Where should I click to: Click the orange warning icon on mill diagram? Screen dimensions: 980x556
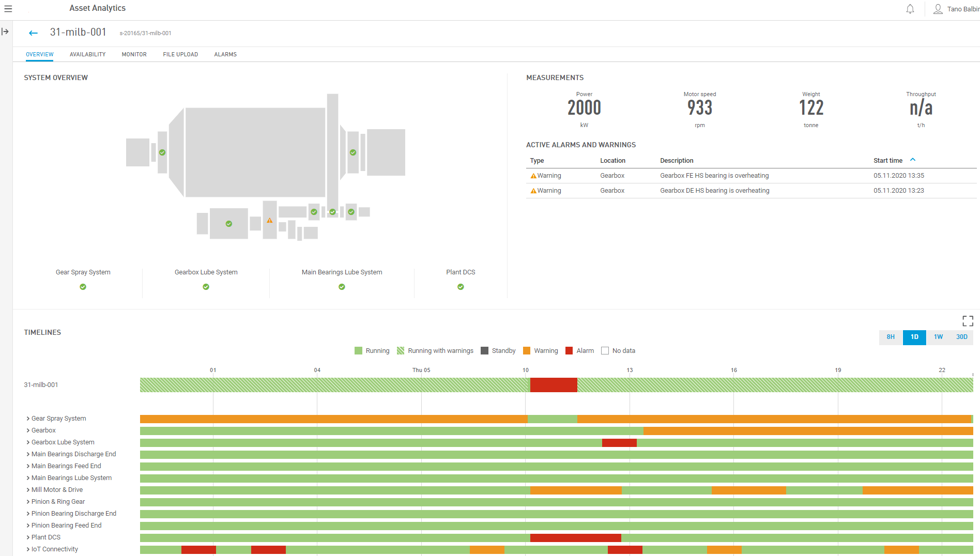(269, 221)
